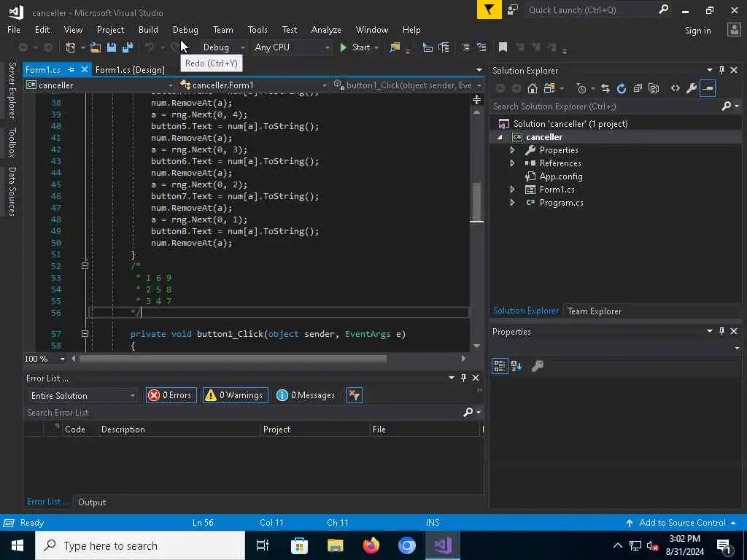Click the View Code icon in Solution Explorer
The height and width of the screenshot is (560, 747).
point(675,88)
